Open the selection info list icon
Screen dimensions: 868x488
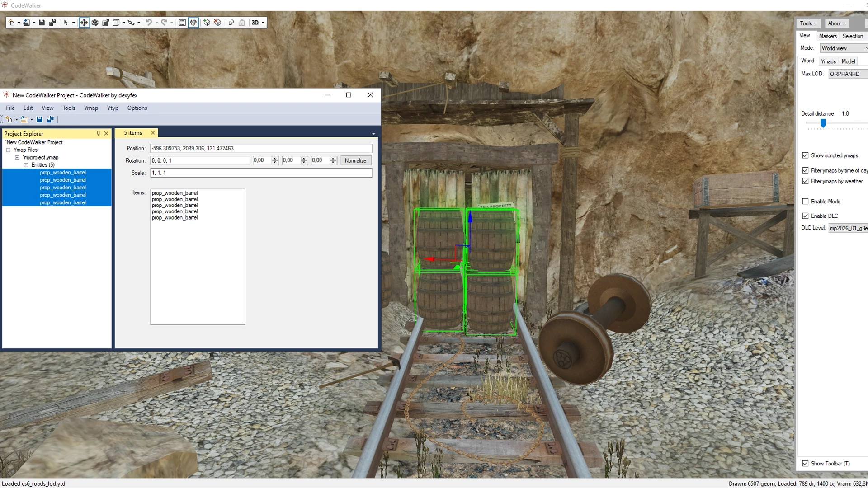tap(182, 23)
